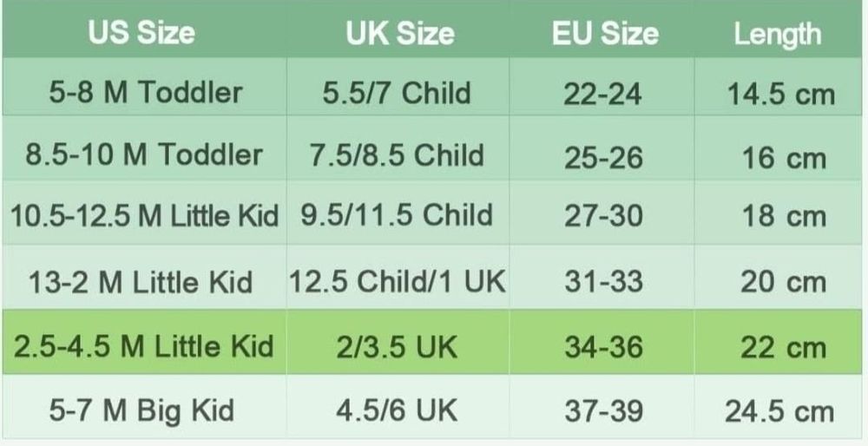Select the highlighted 2.5-4.5 M Little Kid cell

tap(143, 346)
